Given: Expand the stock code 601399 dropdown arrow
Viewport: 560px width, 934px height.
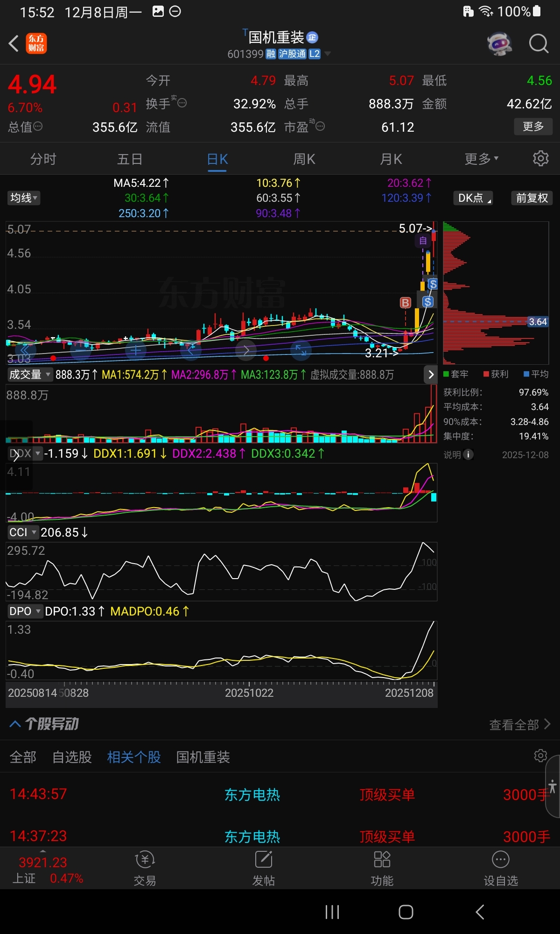Looking at the screenshot, I should point(328,54).
